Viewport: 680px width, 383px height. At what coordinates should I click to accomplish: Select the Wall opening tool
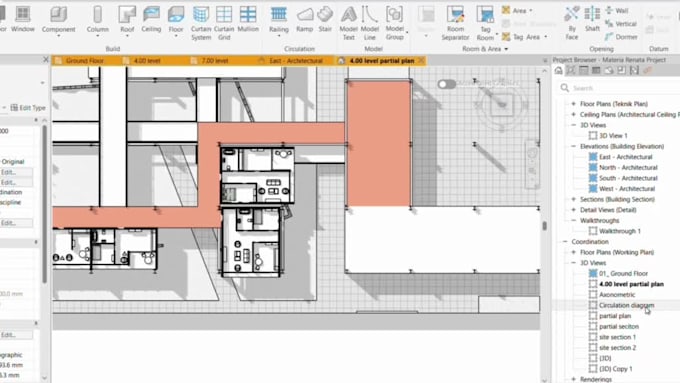click(617, 10)
